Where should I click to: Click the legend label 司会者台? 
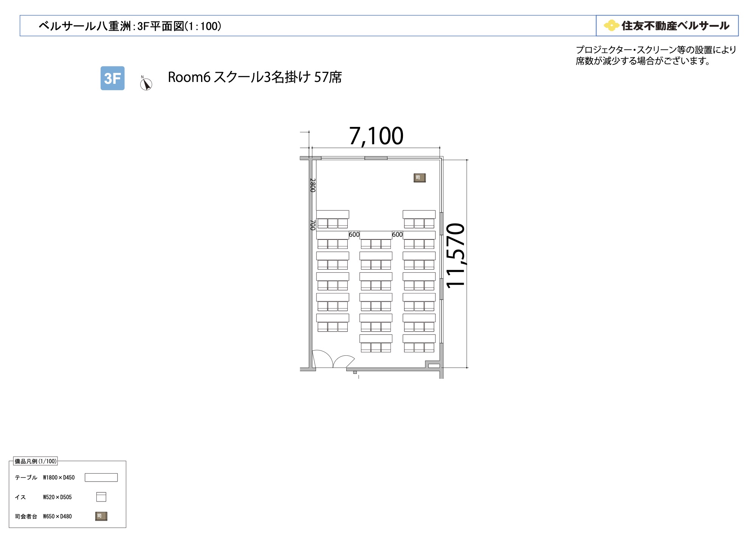point(26,516)
